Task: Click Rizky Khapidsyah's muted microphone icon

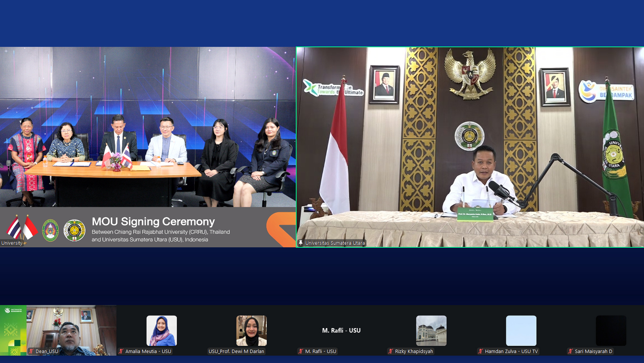Action: pos(391,351)
